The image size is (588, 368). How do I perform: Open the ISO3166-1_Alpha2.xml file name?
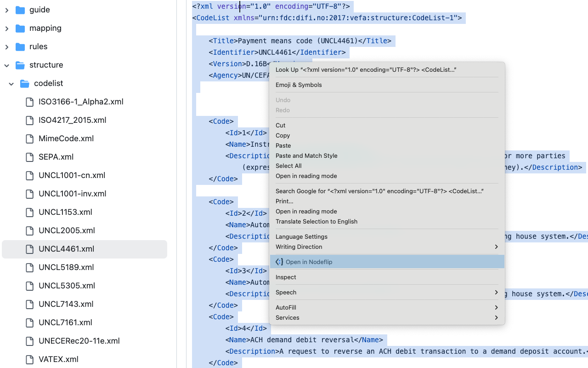point(81,102)
